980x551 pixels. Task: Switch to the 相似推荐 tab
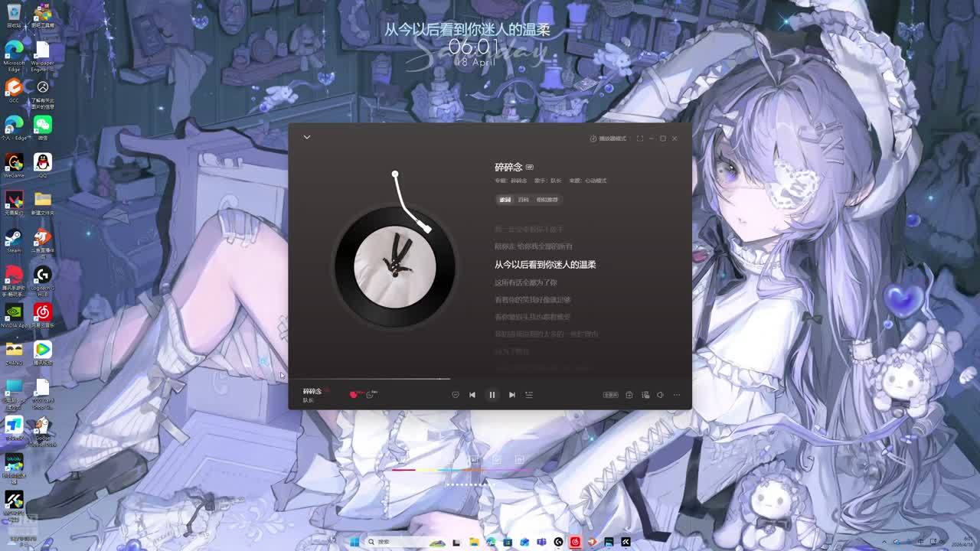point(547,200)
